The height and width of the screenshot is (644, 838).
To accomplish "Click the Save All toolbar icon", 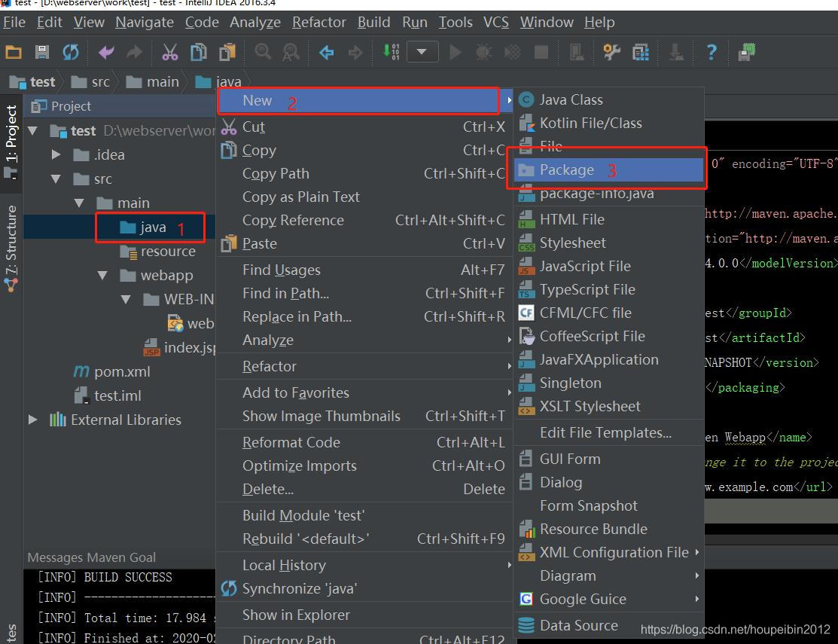I will point(41,52).
